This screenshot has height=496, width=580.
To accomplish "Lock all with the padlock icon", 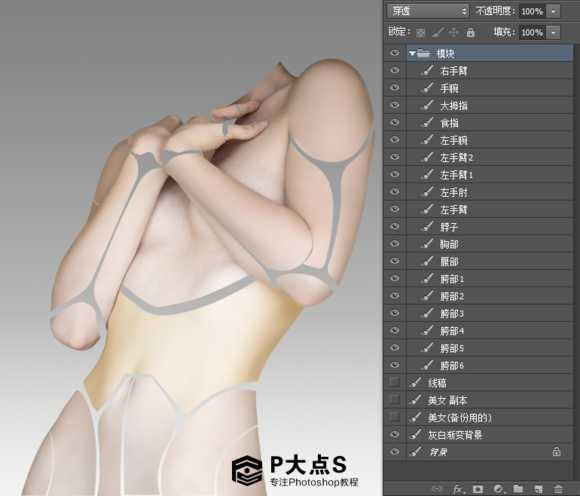I will 471,33.
